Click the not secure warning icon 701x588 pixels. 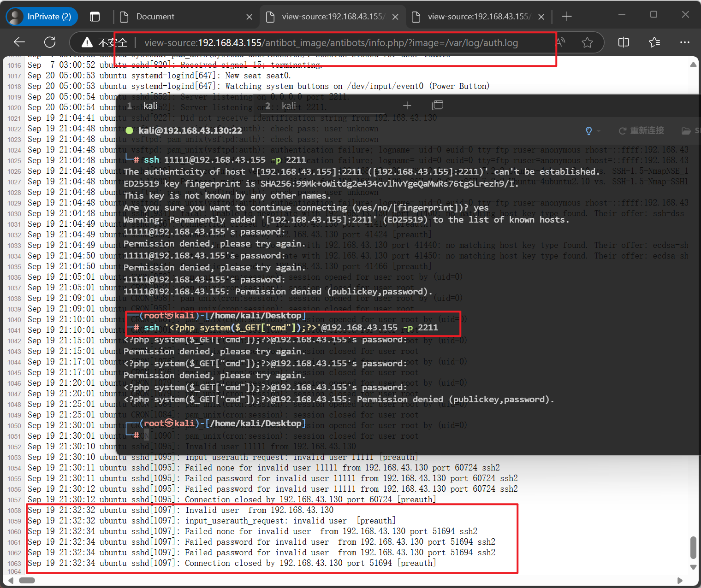pos(87,42)
